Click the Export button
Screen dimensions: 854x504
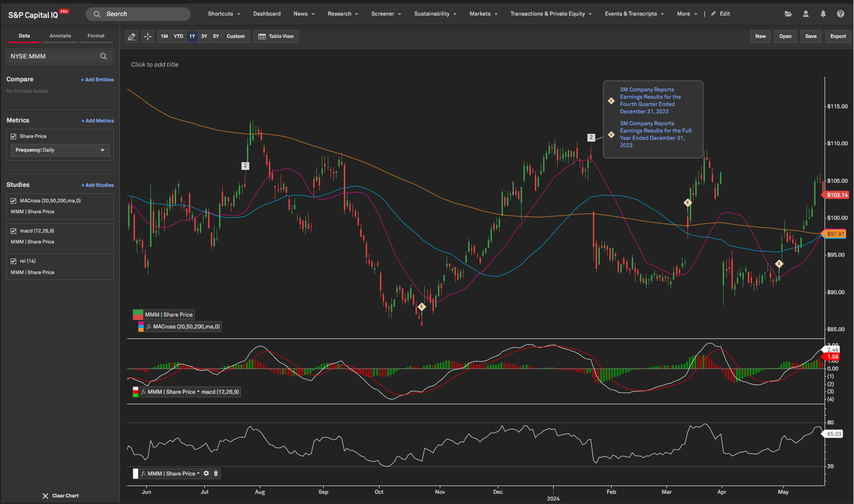point(838,37)
